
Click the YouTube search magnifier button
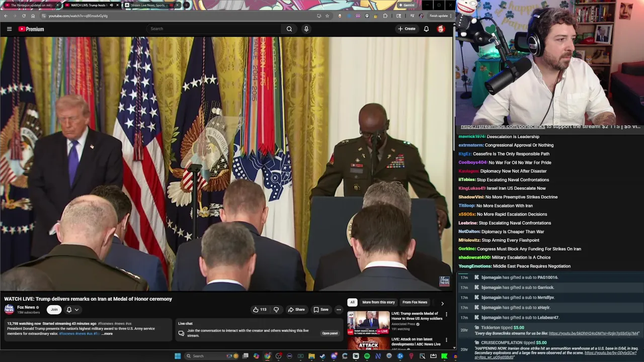click(x=289, y=29)
